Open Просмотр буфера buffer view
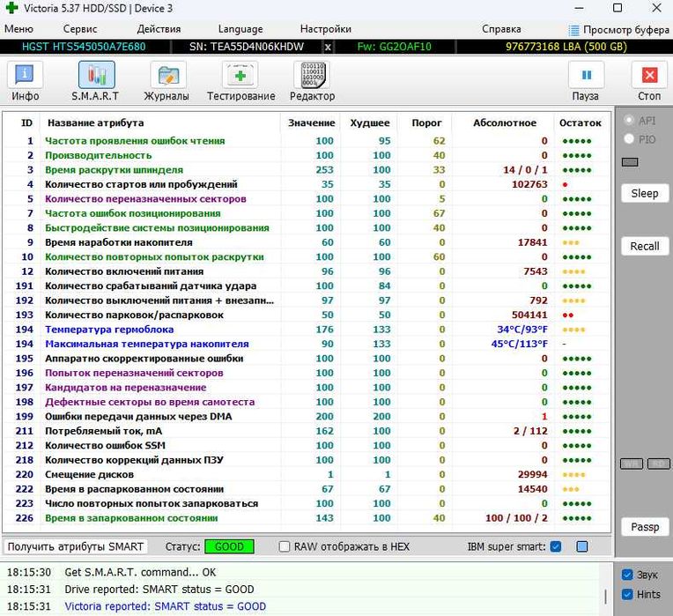Image resolution: width=673 pixels, height=616 pixels. pyautogui.click(x=618, y=30)
